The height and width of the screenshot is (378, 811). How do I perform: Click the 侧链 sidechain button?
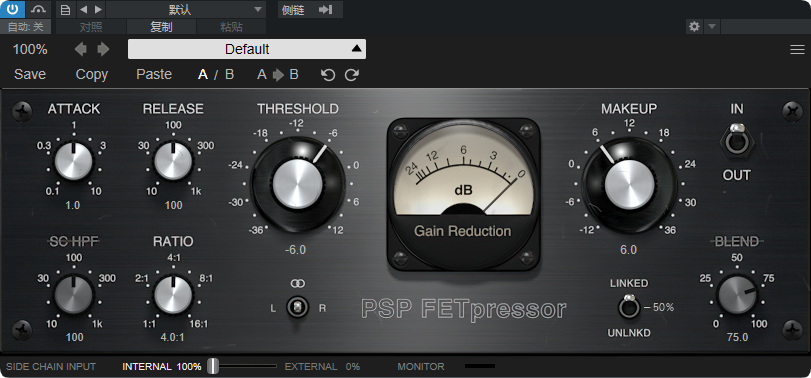point(292,9)
